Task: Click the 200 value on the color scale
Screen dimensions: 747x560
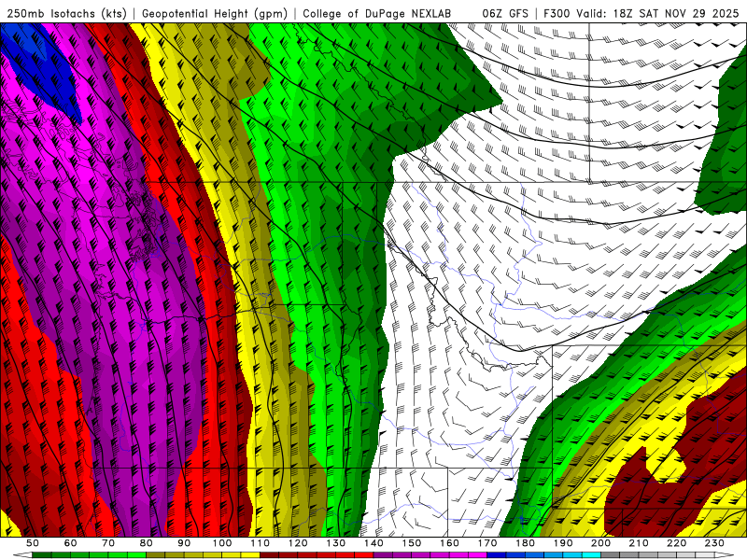Action: point(601,543)
